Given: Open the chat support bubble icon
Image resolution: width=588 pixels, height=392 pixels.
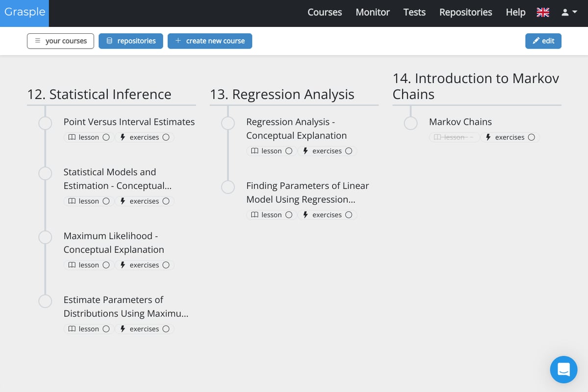Looking at the screenshot, I should pos(563,369).
